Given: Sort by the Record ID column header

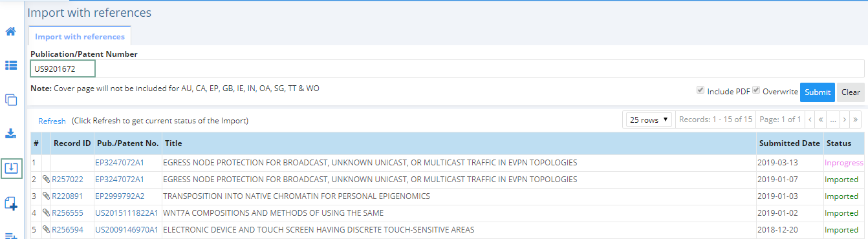Looking at the screenshot, I should 72,143.
